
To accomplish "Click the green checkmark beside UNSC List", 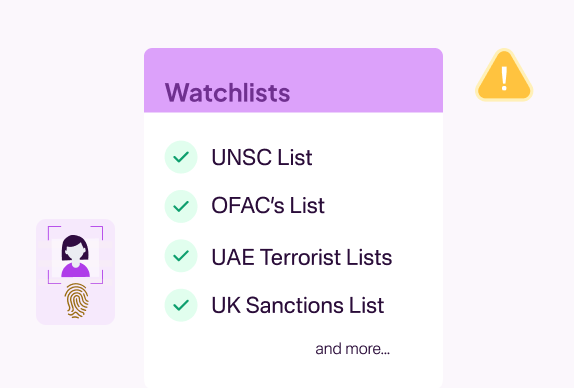I will (181, 157).
